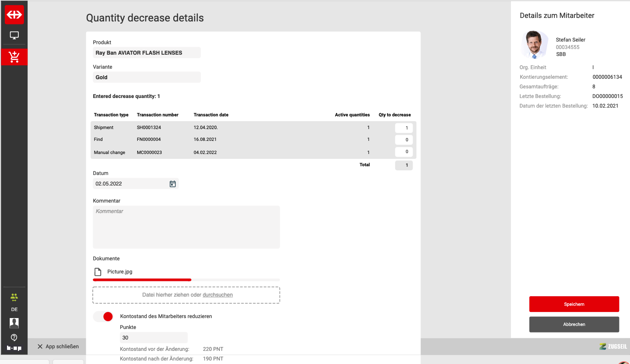Image resolution: width=630 pixels, height=364 pixels.
Task: Click the Picture.jpg file icon
Action: (x=98, y=272)
